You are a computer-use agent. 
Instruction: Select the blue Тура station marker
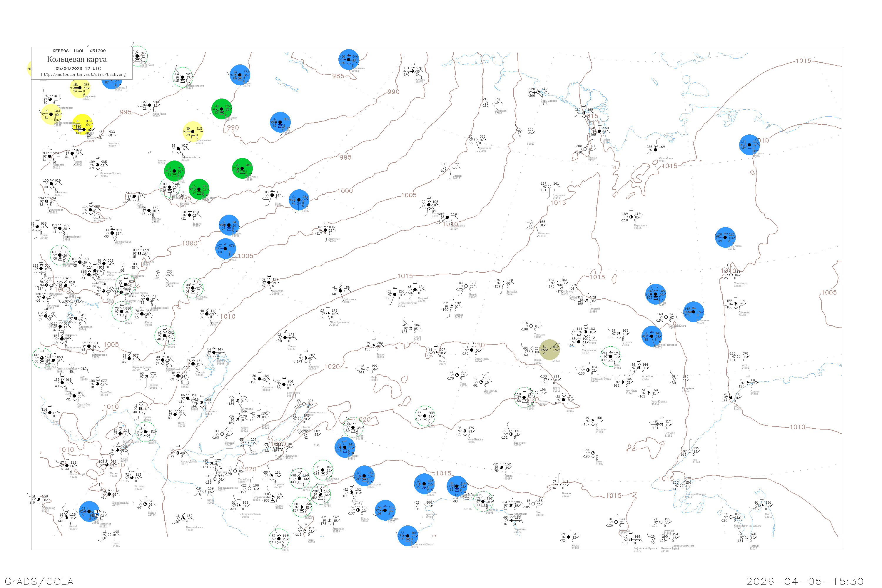coord(299,200)
